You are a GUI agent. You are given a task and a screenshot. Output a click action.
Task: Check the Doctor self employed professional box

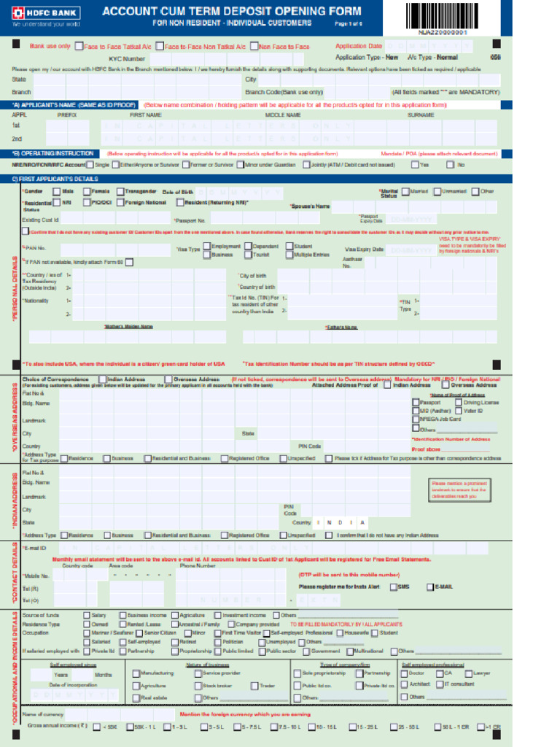click(404, 673)
